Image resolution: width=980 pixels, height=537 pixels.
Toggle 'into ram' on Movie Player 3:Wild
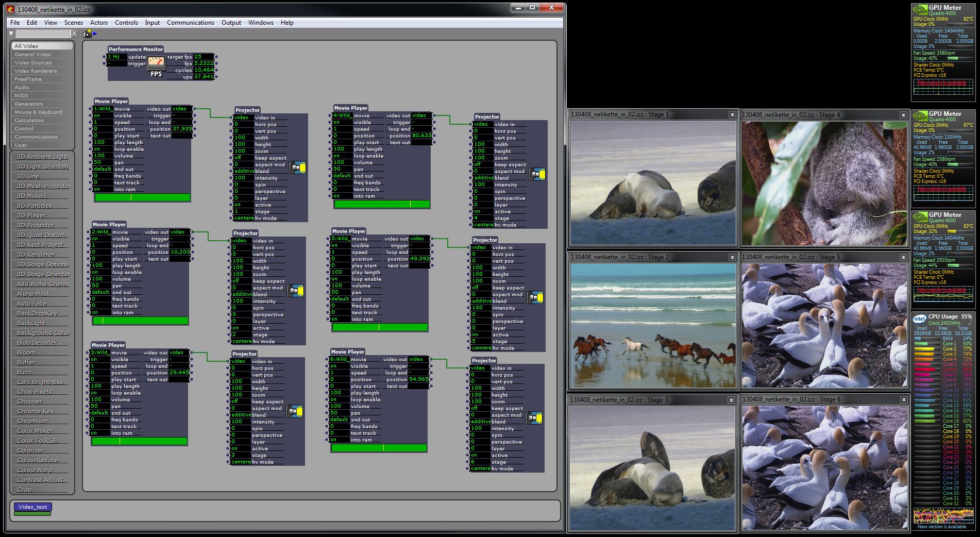[x=99, y=433]
